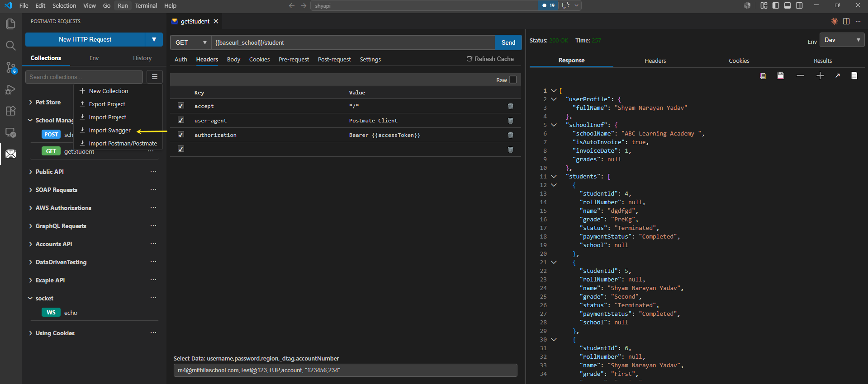Image resolution: width=868 pixels, height=384 pixels.
Task: Select Export Project menu entry
Action: pyautogui.click(x=107, y=104)
